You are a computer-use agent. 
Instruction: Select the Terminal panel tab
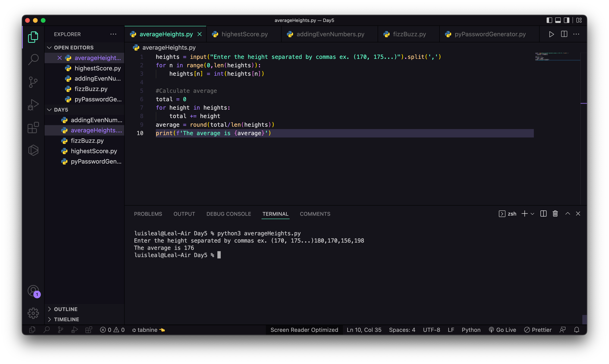pos(275,214)
